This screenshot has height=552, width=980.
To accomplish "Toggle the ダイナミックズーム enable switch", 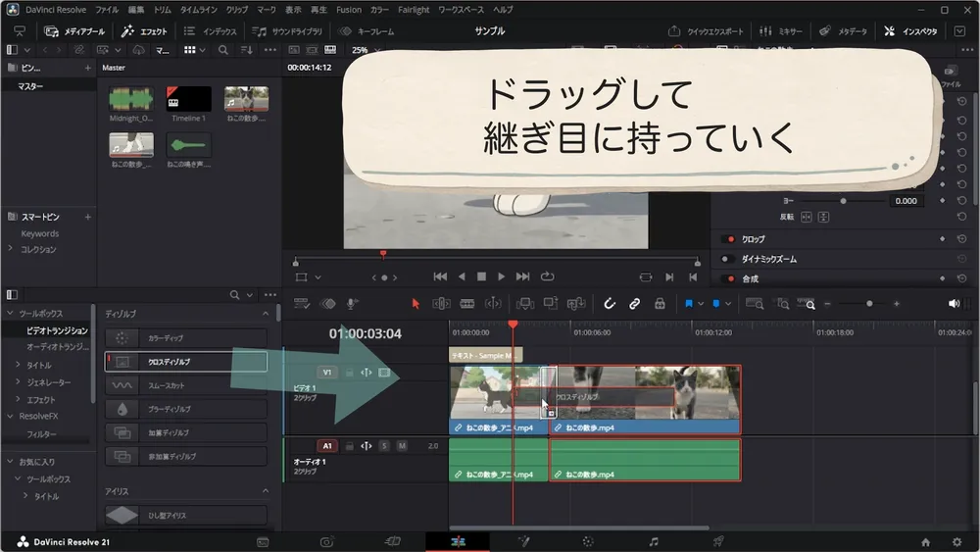I will click(x=728, y=259).
